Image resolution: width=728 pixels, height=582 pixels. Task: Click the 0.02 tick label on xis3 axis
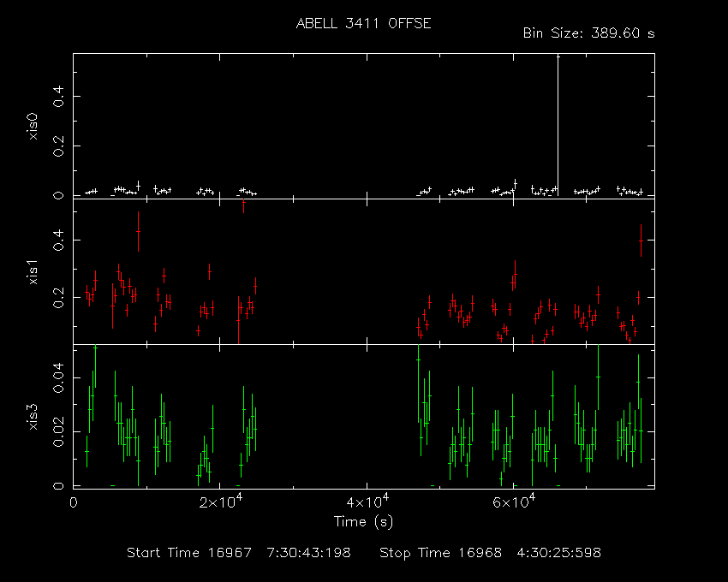point(58,431)
